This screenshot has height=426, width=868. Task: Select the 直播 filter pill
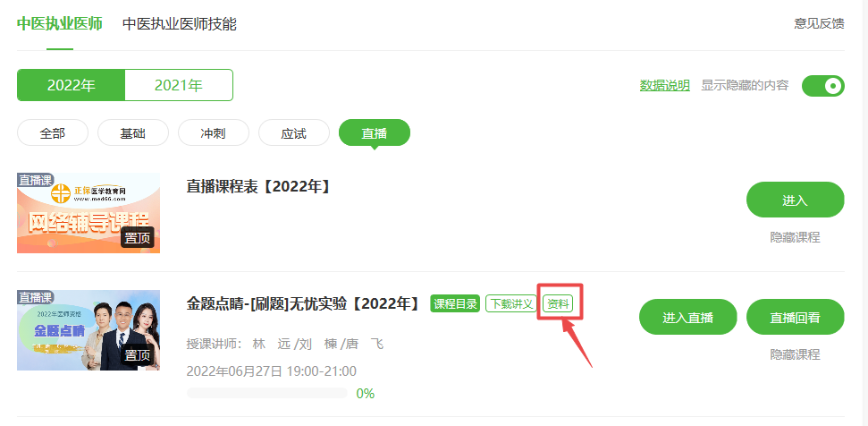[375, 133]
